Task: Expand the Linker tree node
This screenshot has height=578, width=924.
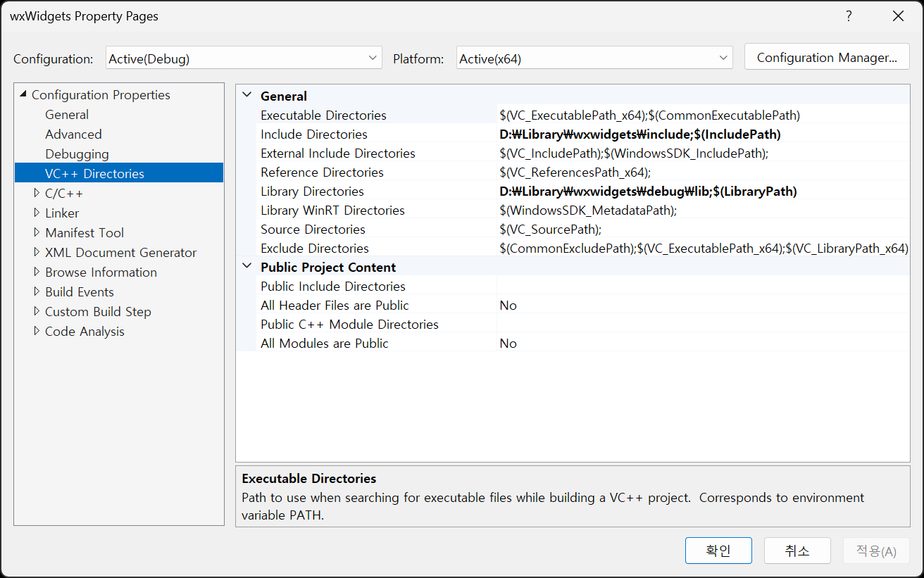Action: click(37, 213)
